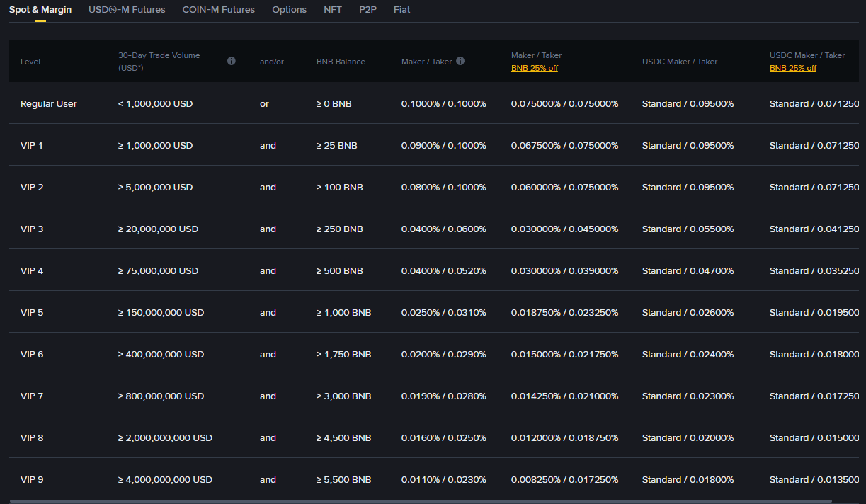This screenshot has height=504, width=866.
Task: Click the ≥ 5,500 BNB balance cell
Action: tap(343, 479)
